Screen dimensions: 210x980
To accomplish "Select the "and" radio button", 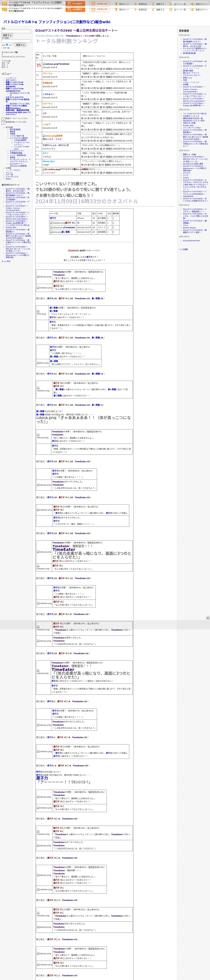I will (x=7, y=45).
